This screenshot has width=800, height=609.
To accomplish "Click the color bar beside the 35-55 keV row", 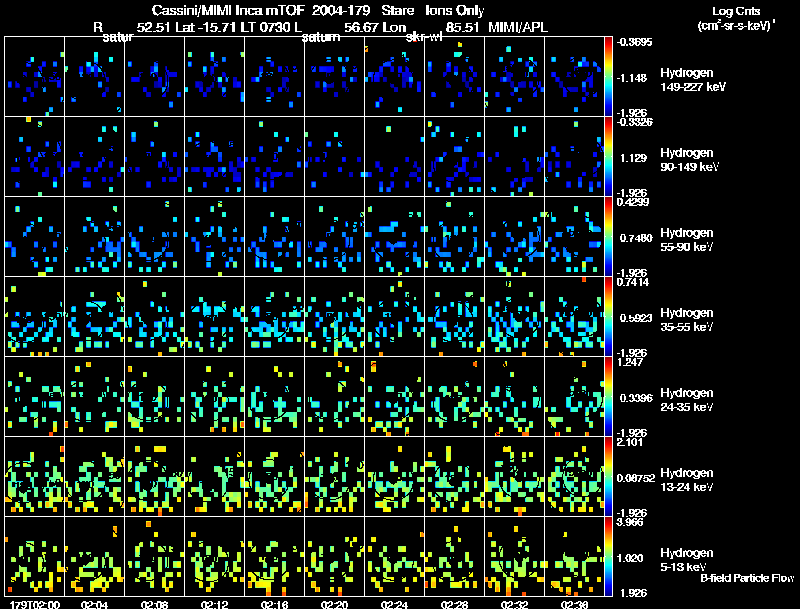I will (608, 317).
